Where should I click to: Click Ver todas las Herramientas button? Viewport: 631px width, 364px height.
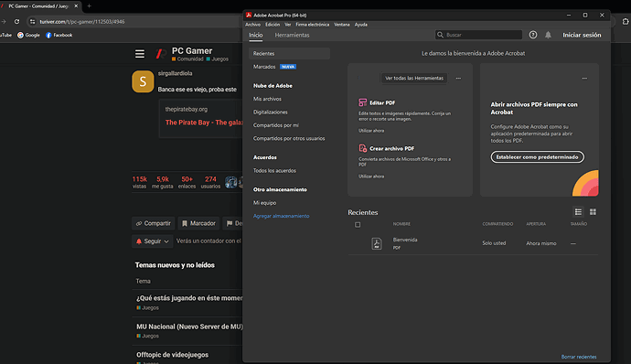point(414,78)
